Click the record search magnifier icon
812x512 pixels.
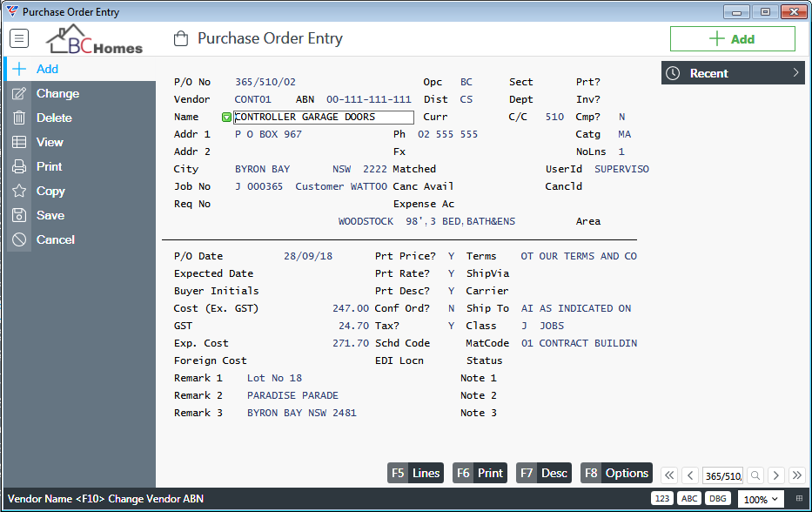755,475
